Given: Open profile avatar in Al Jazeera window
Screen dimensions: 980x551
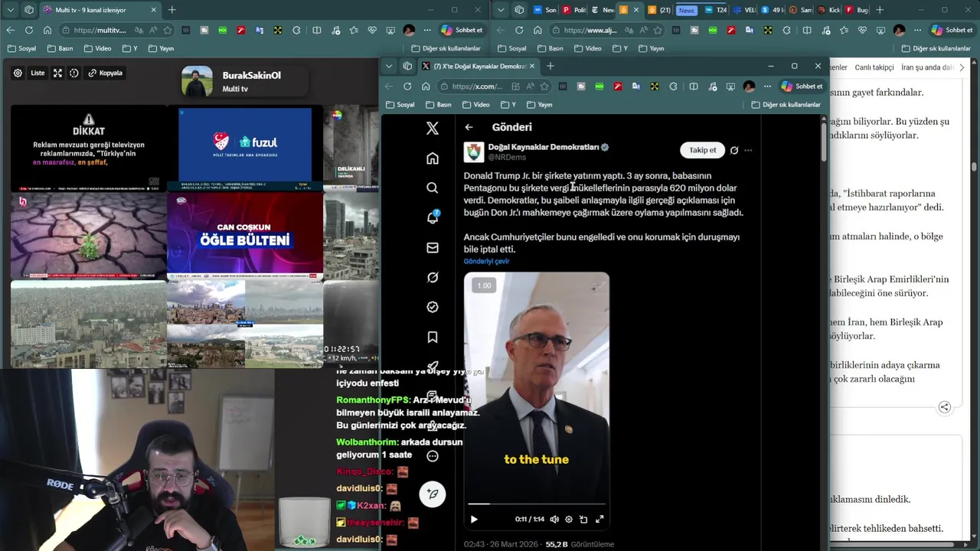Looking at the screenshot, I should pos(899,30).
